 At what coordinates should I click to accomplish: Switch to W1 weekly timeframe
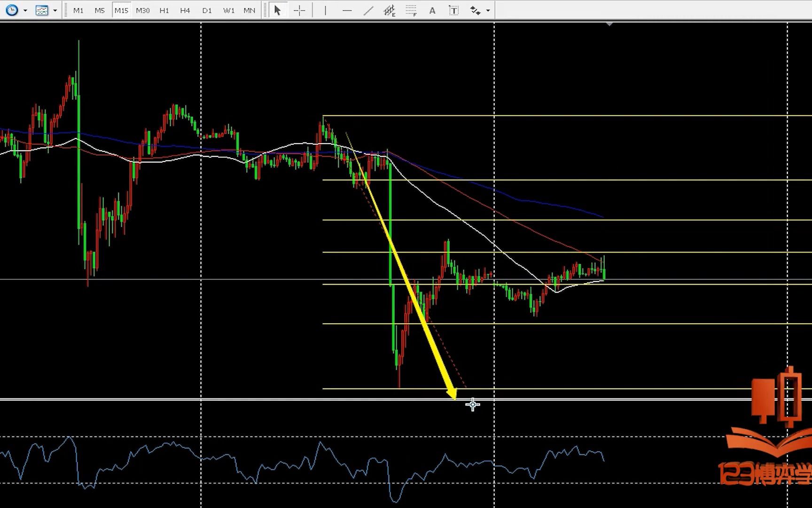pos(228,10)
